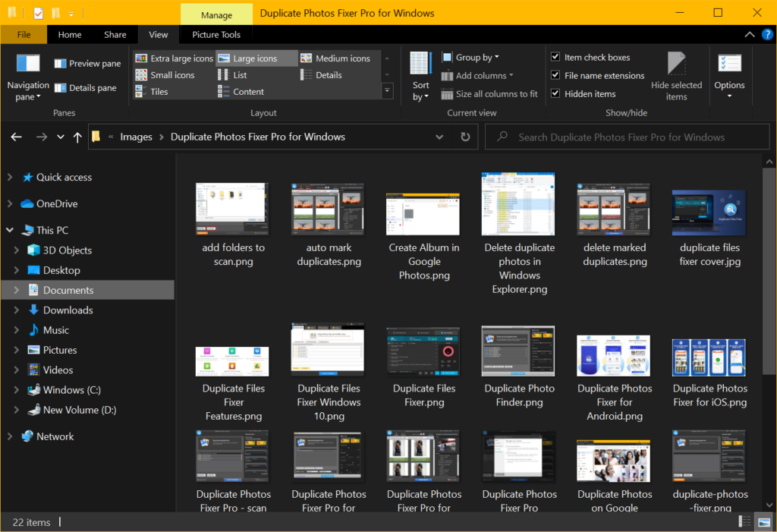Switch layout to List view
The height and width of the screenshot is (532, 777).
tap(232, 75)
